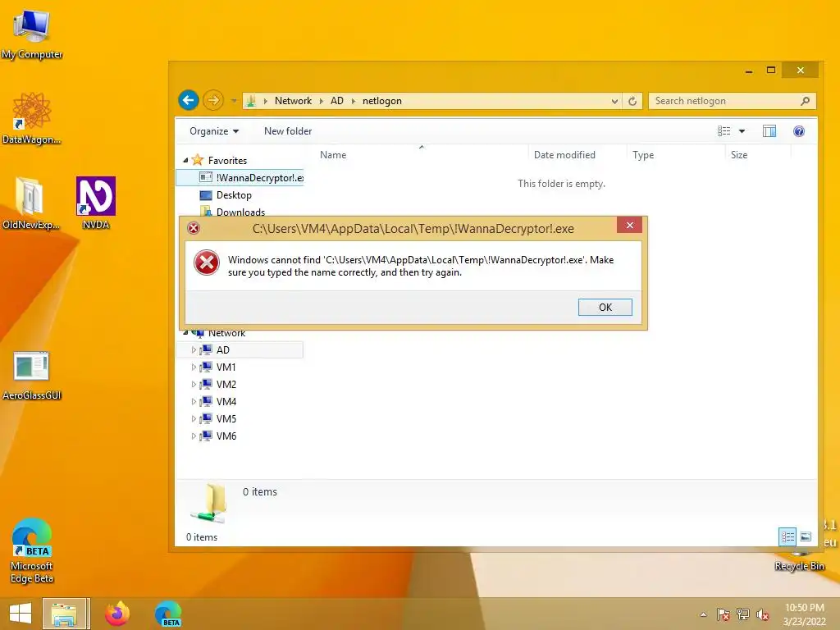Expand the AD network computer node
This screenshot has height=630, width=840.
[194, 349]
